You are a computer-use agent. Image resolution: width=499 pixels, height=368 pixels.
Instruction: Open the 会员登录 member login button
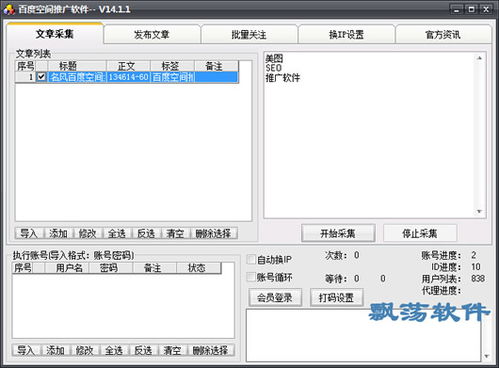(x=275, y=297)
